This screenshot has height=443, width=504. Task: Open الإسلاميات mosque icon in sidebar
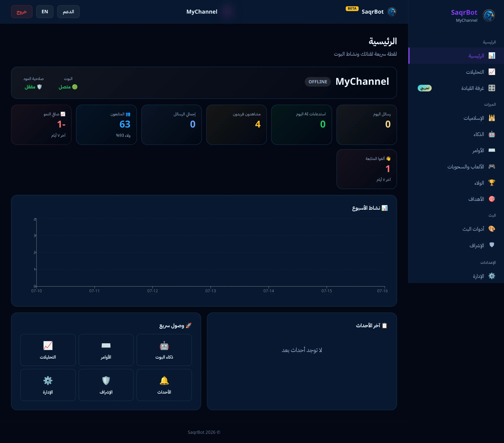click(492, 118)
